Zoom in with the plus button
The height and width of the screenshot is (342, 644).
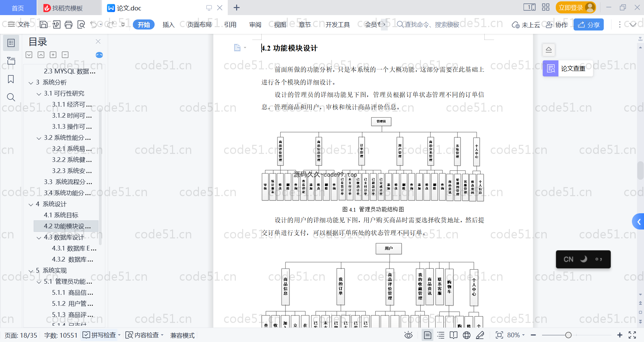620,335
